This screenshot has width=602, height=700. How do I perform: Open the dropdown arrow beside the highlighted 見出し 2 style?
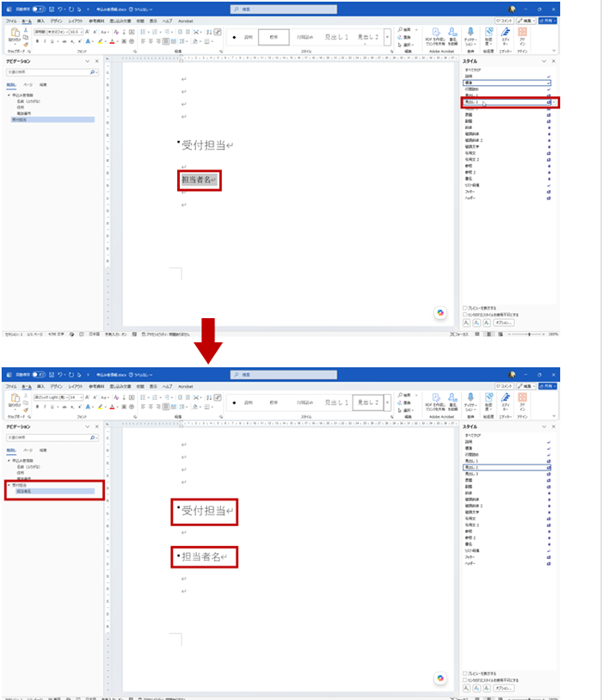tap(554, 102)
